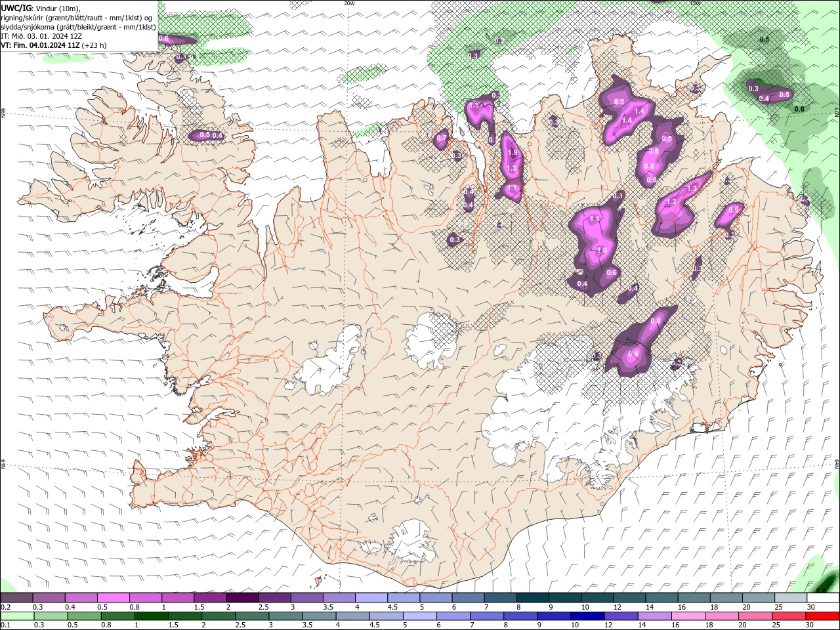Choose the deep blue 10 swatch in lower legend row

[x=587, y=616]
